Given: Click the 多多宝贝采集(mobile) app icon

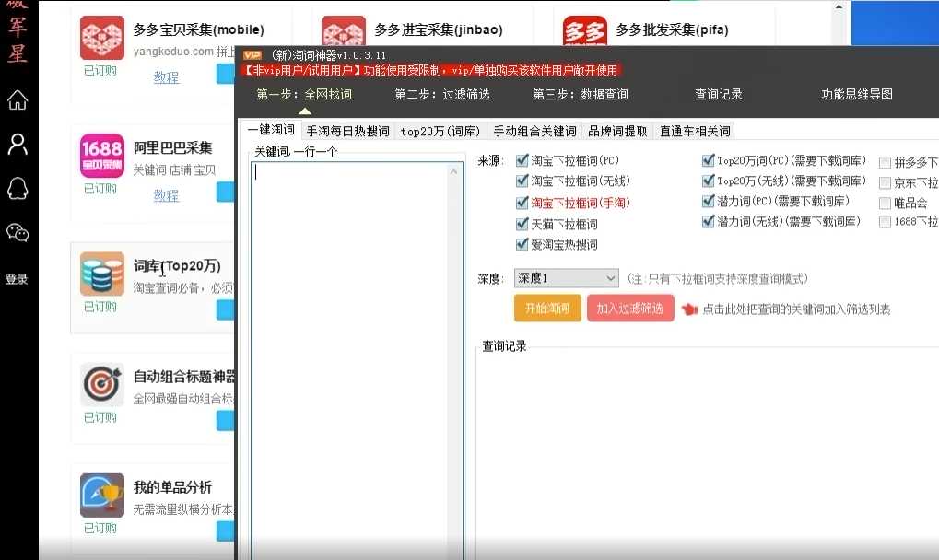Looking at the screenshot, I should [x=102, y=38].
